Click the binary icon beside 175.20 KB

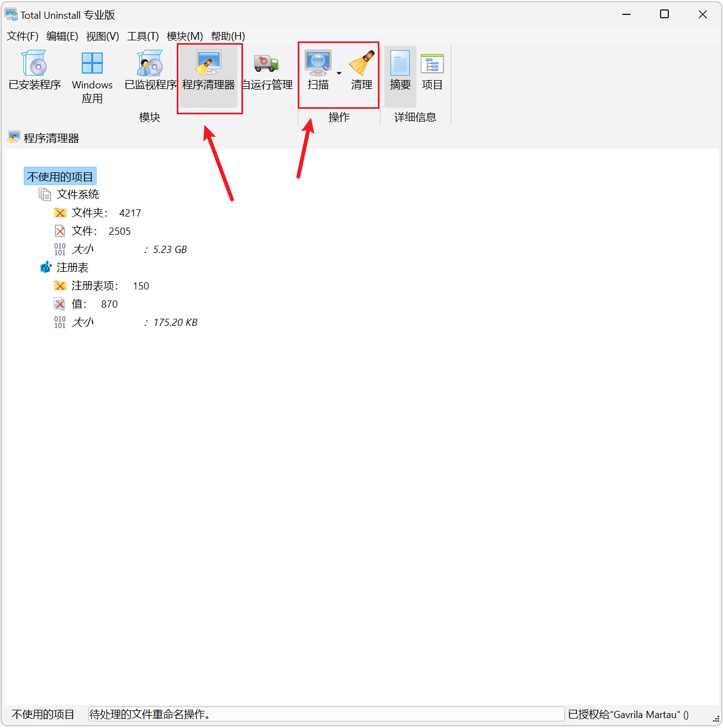click(x=60, y=322)
